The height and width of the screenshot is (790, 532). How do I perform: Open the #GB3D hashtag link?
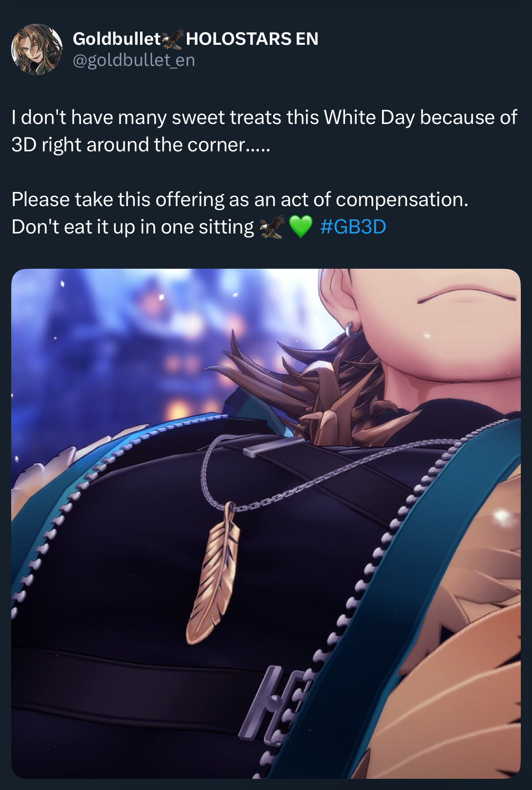(353, 227)
